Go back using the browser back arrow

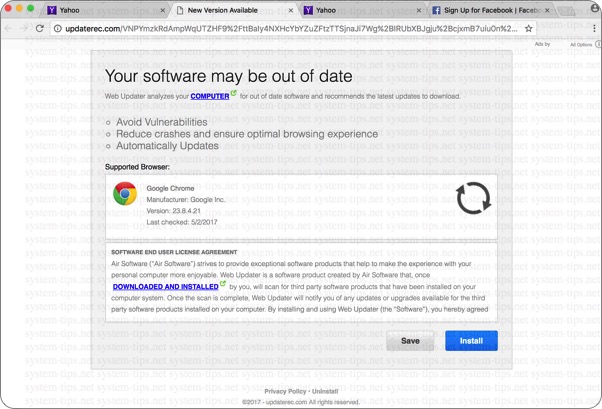(x=9, y=29)
